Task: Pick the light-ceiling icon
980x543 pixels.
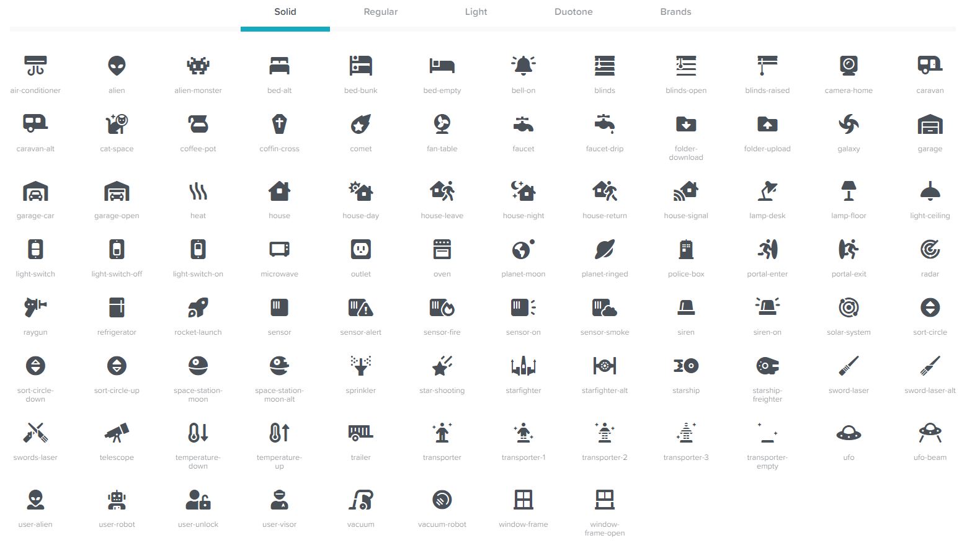Action: point(930,191)
